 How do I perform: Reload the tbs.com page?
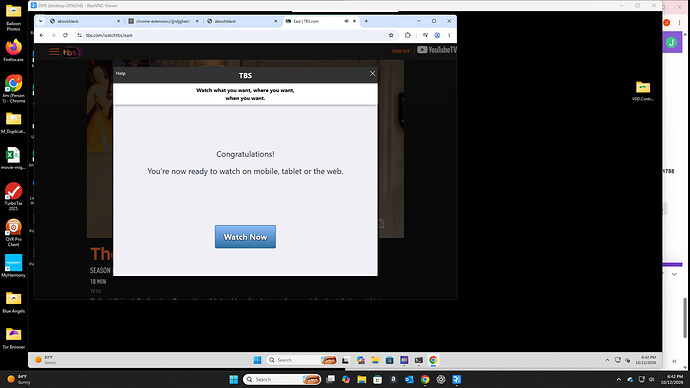[x=65, y=35]
